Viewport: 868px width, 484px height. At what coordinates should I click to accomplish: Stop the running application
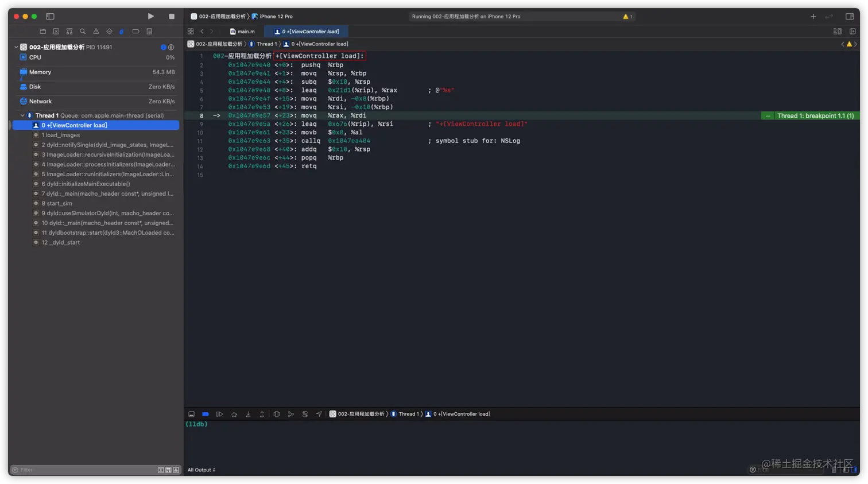pyautogui.click(x=172, y=16)
